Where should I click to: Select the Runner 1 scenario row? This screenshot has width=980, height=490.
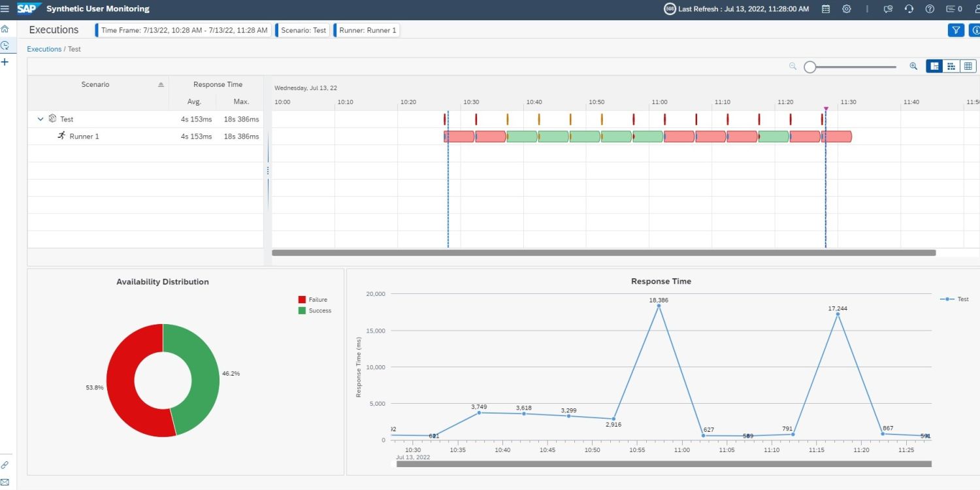[x=83, y=136]
